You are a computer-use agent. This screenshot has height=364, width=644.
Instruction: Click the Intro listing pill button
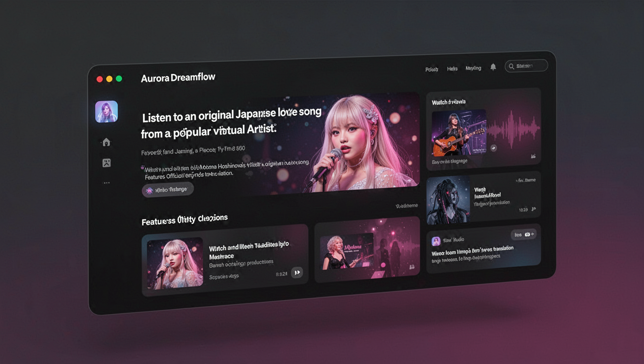168,189
